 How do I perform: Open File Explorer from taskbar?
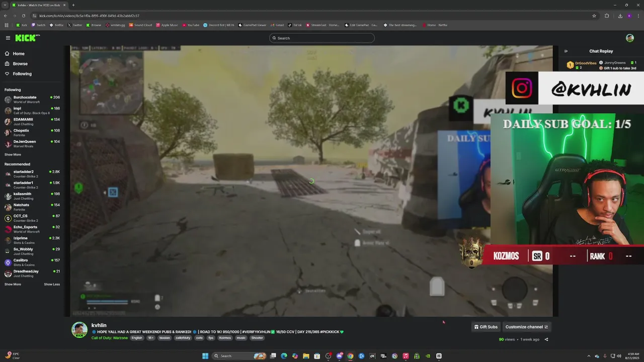[306, 356]
